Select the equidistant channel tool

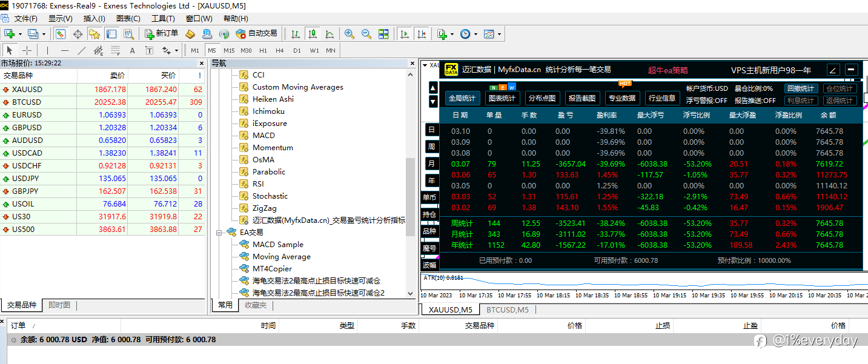click(x=99, y=50)
